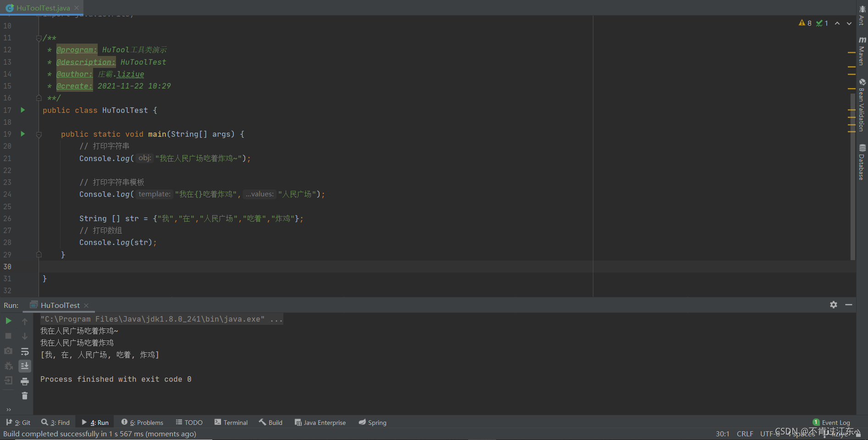Close the HuToolTest run tab
868x440 pixels.
[x=86, y=306]
